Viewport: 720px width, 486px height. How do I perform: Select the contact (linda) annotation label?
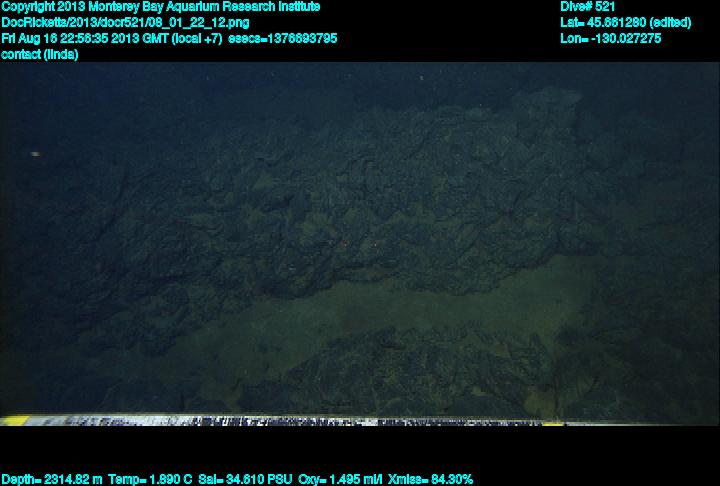[40, 54]
